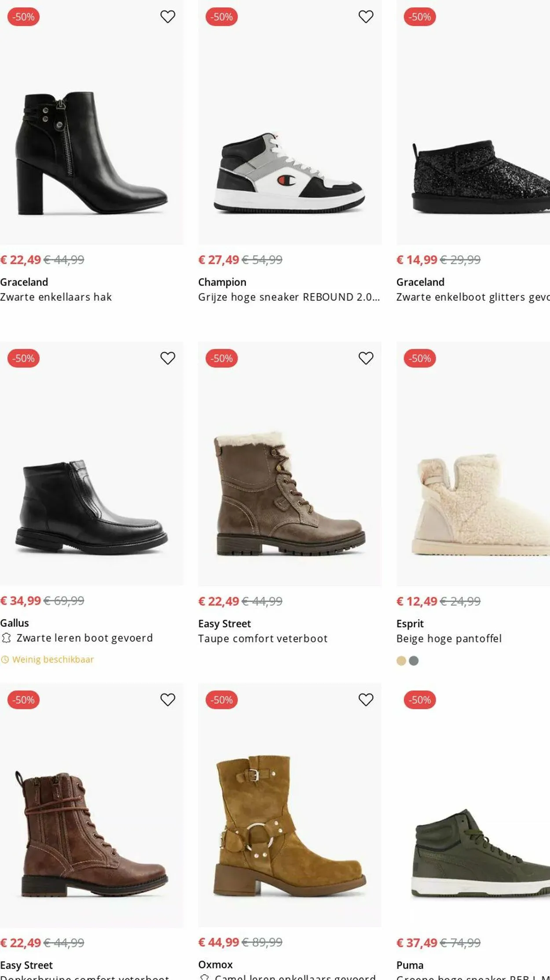View the taupe fur-lined veterboot photo
Viewport: 550px width, 980px height.
[x=290, y=493]
